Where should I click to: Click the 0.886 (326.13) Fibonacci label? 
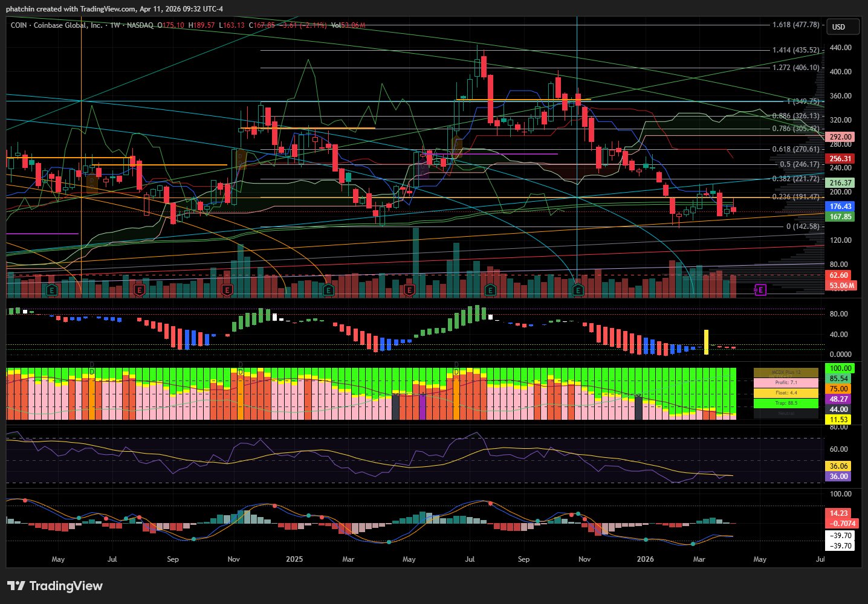pos(796,116)
